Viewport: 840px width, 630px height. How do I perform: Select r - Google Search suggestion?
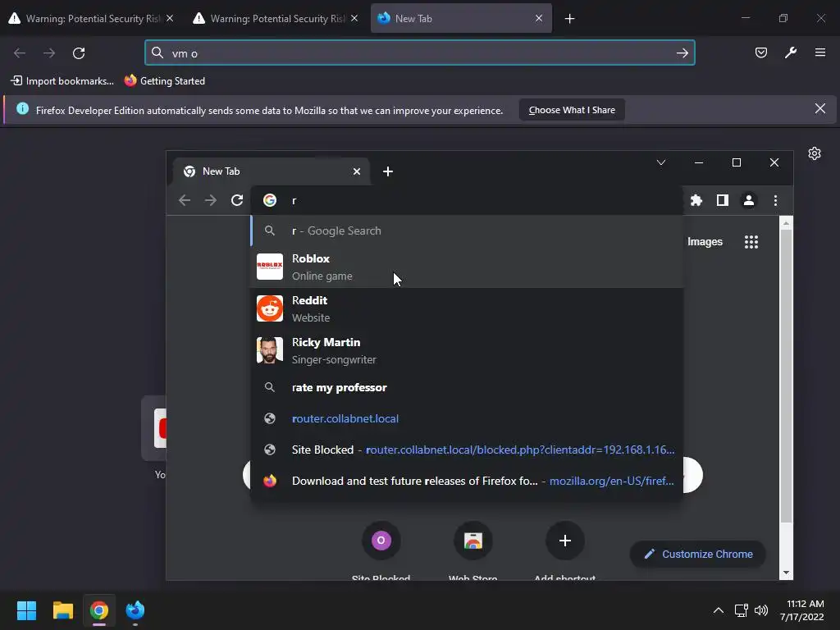(467, 231)
